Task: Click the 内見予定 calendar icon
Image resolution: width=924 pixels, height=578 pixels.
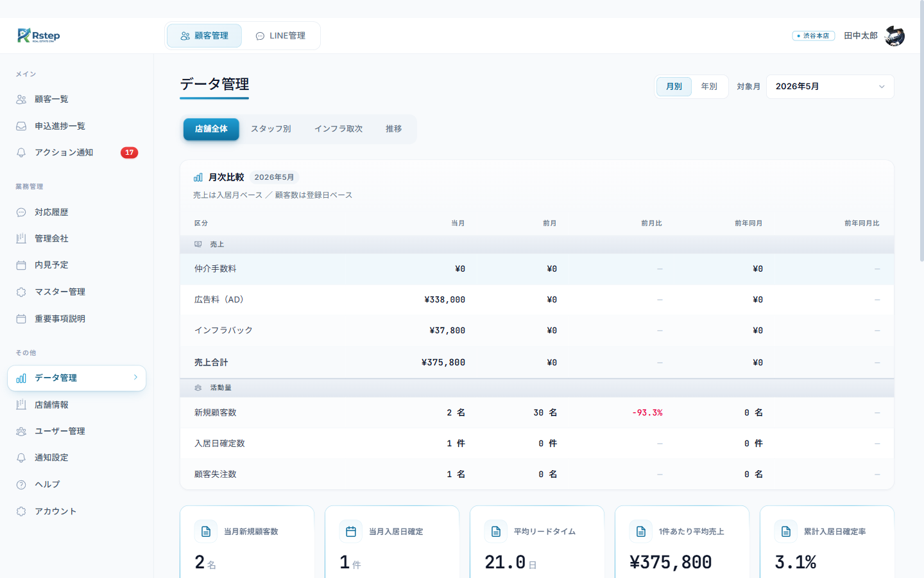Action: 21,265
